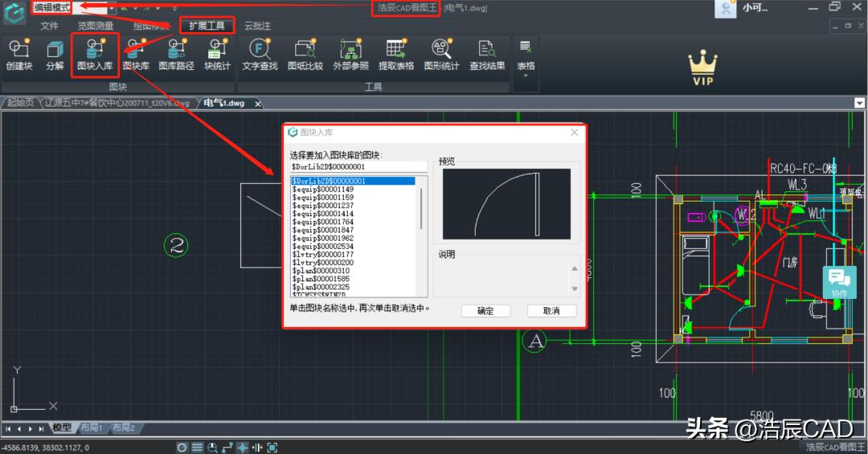Open the 块统计 block statistics tool

pos(217,55)
